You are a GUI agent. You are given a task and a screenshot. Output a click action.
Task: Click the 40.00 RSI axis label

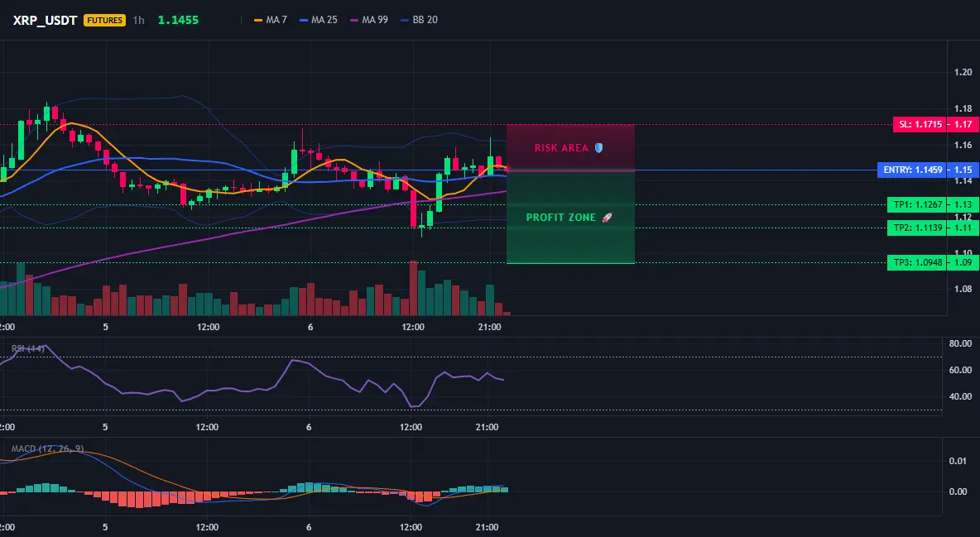pyautogui.click(x=960, y=396)
